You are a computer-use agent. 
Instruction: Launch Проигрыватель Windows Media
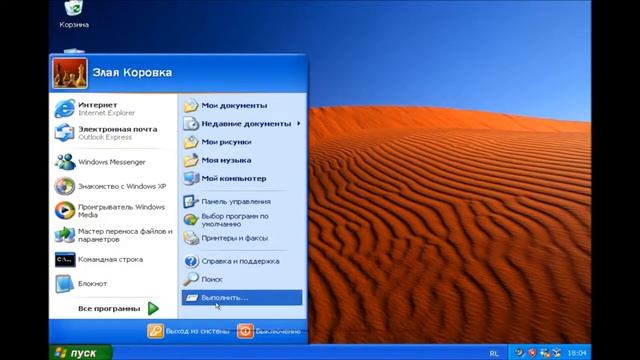click(x=113, y=211)
